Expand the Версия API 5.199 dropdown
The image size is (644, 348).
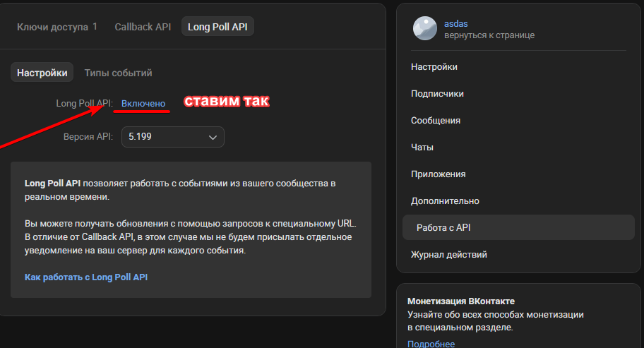coord(173,137)
